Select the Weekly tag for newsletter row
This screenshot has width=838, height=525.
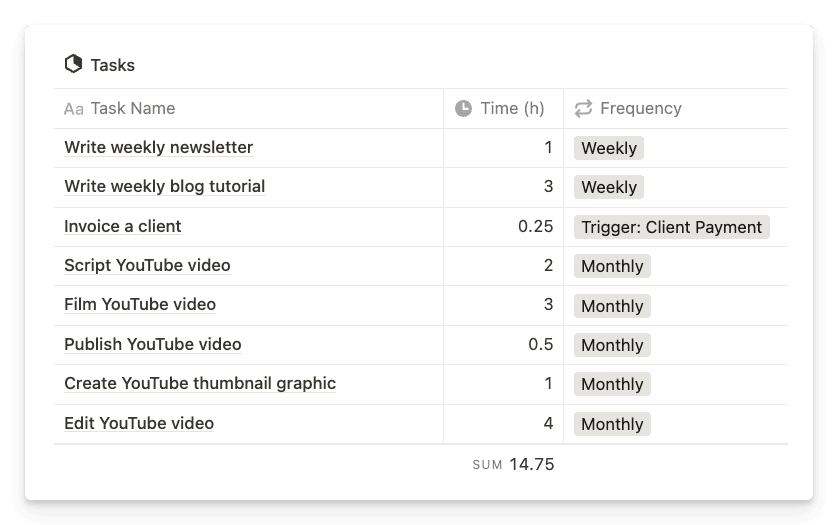609,148
